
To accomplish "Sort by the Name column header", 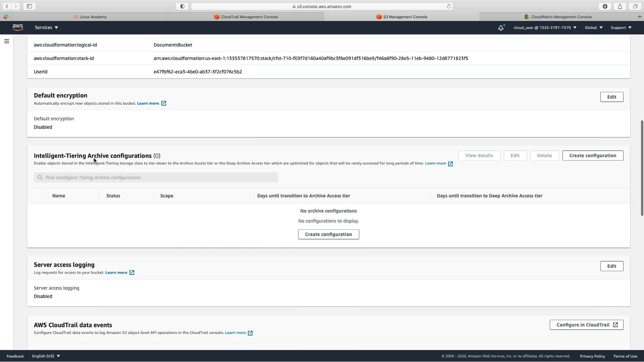I will pyautogui.click(x=59, y=196).
